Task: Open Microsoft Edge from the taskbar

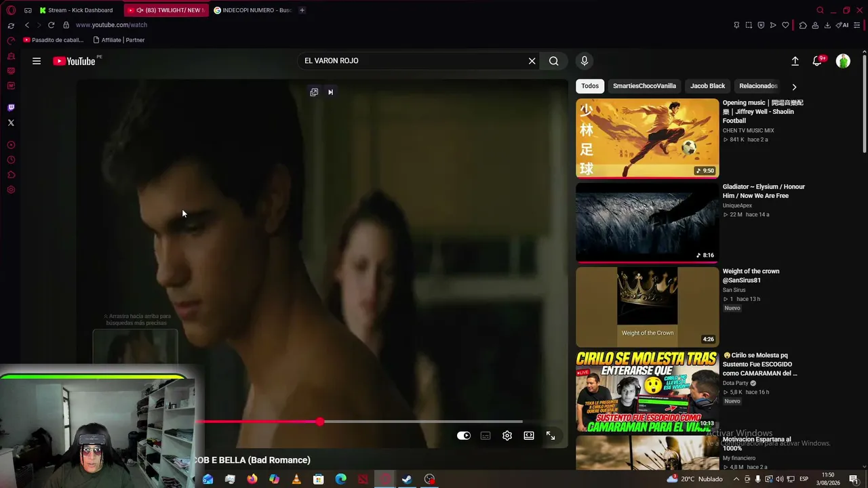Action: 340,479
